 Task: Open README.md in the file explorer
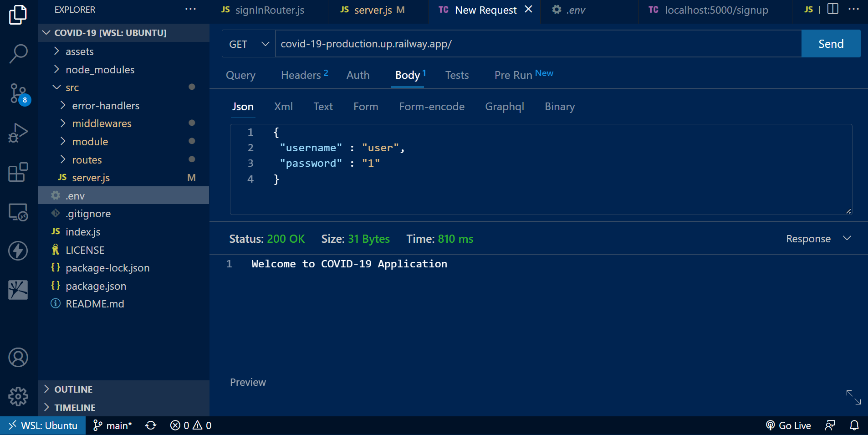[x=123, y=304]
